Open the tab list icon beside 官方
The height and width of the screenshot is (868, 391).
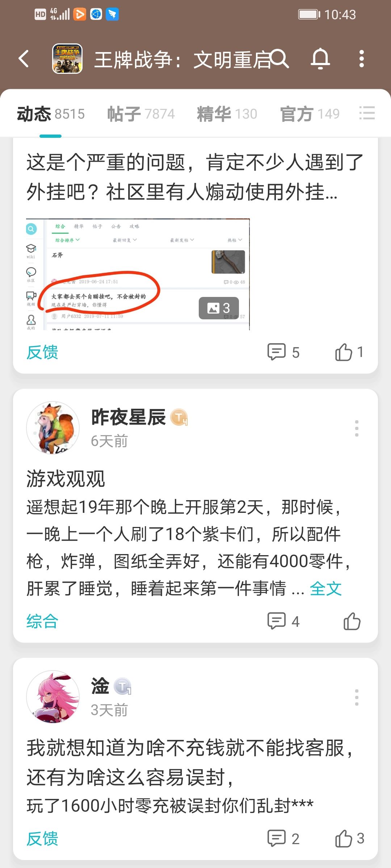367,113
